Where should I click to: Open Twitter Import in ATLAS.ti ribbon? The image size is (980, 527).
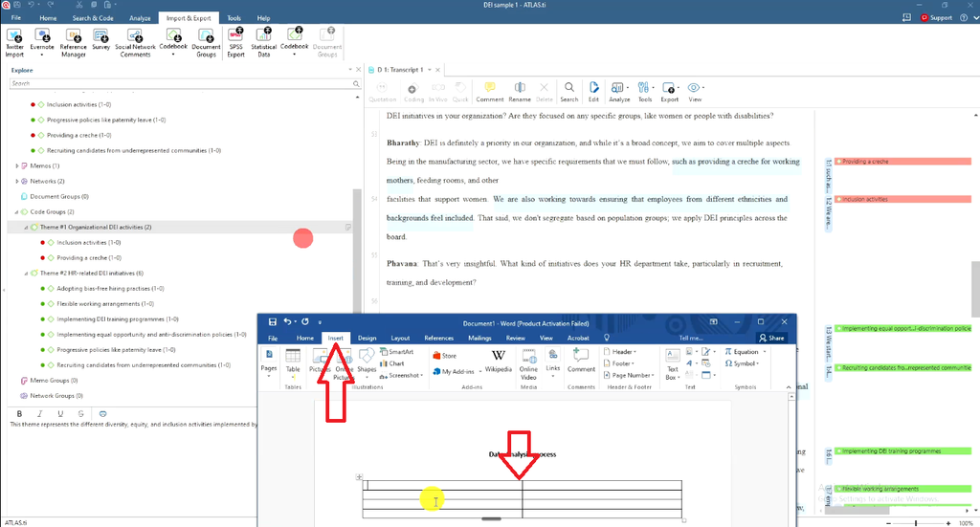point(14,42)
